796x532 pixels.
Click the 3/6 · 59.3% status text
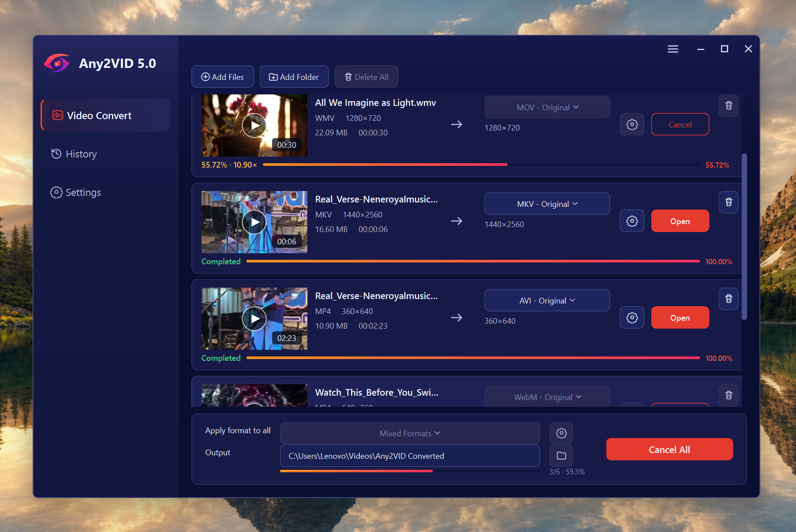567,472
